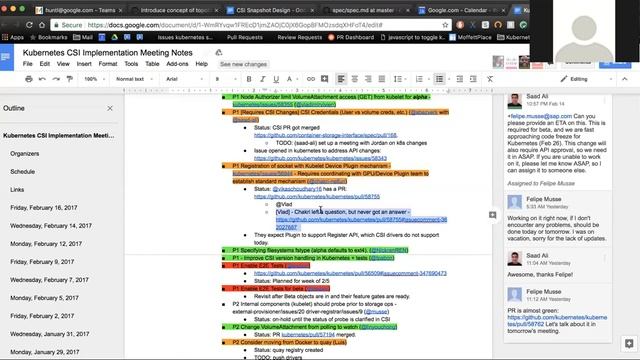Open the Normal text style dropdown
Viewport: 640px width, 360px height.
click(x=134, y=79)
